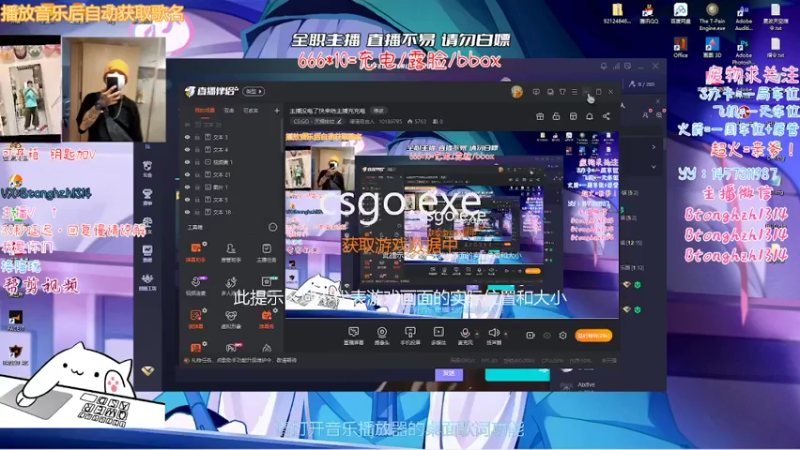Hide the 图片 1 layer
The height and width of the screenshot is (450, 800).
click(187, 187)
